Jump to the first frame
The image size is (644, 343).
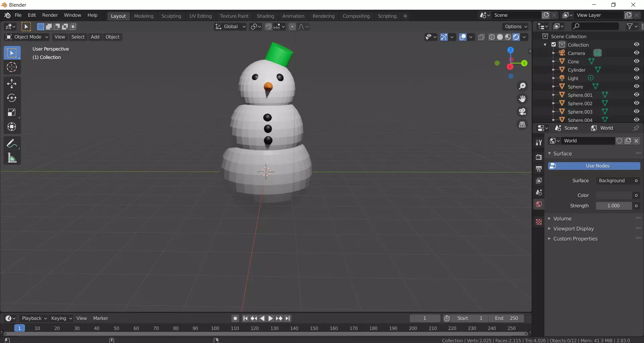(246, 318)
